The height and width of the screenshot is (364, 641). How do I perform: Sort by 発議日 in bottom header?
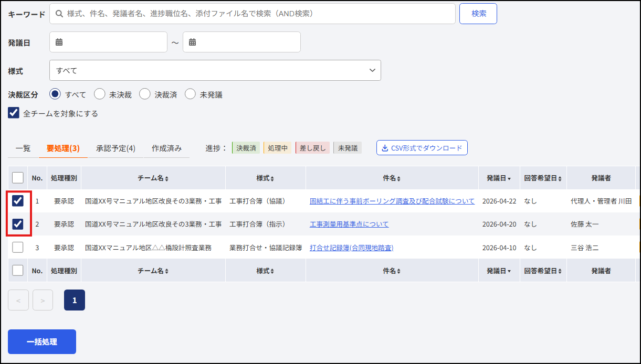pyautogui.click(x=499, y=271)
